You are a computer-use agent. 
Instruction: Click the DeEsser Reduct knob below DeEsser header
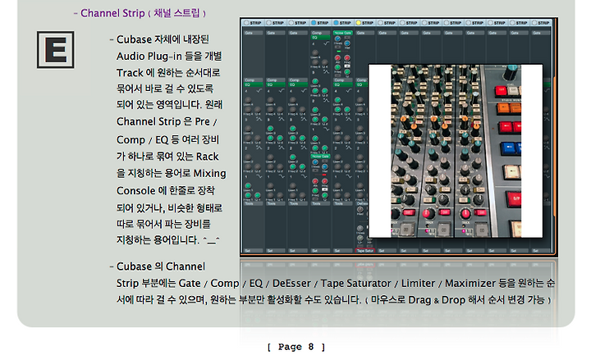tap(360, 210)
